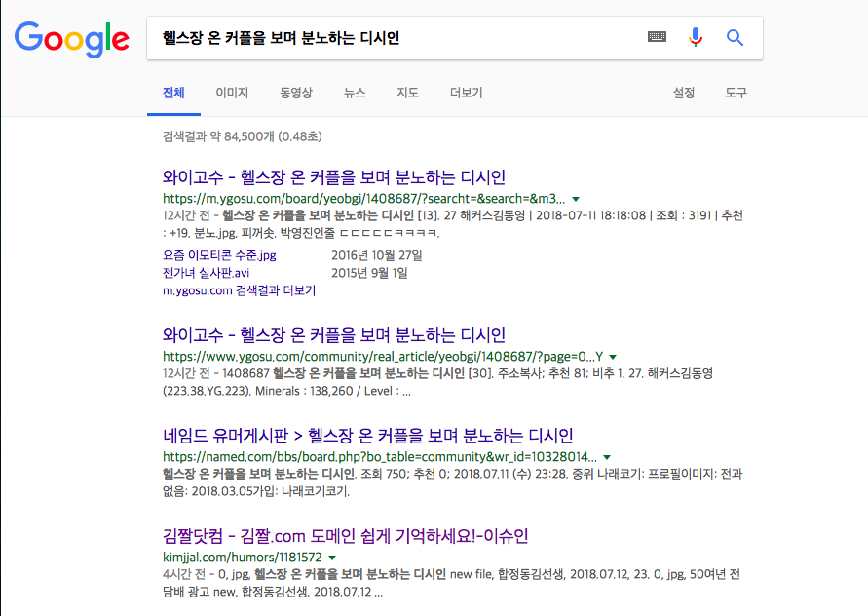This screenshot has height=616, width=868.
Task: Switch to the 동영상 tab
Action: tap(296, 93)
